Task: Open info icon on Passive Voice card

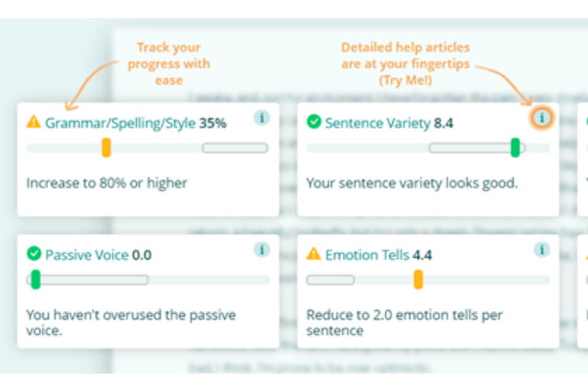Action: coord(262,250)
